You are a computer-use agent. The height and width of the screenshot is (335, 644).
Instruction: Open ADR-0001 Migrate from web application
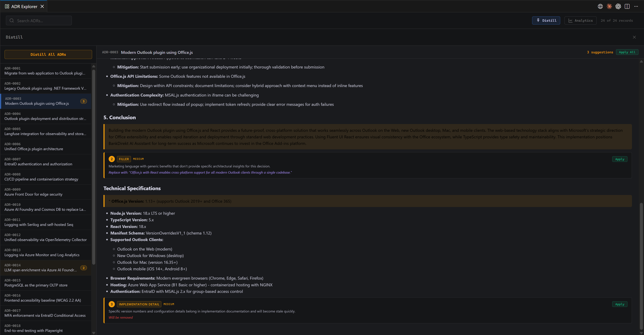pyautogui.click(x=46, y=71)
